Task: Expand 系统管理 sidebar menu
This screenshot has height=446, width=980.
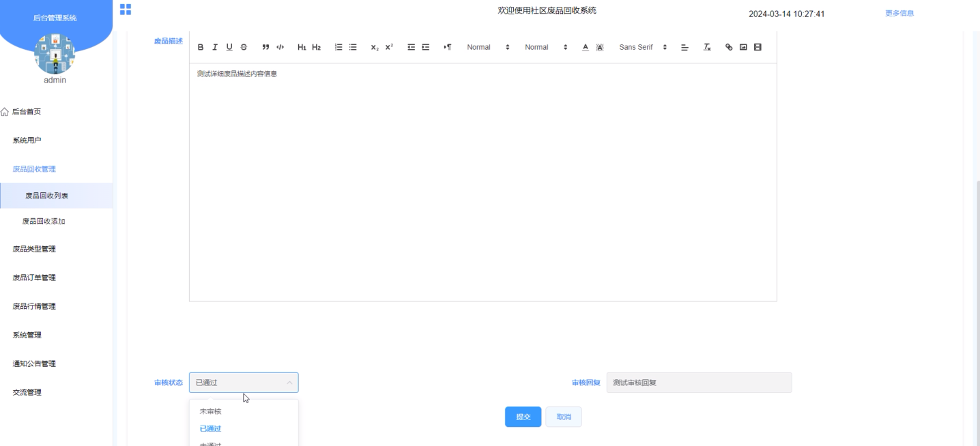Action: [56, 335]
